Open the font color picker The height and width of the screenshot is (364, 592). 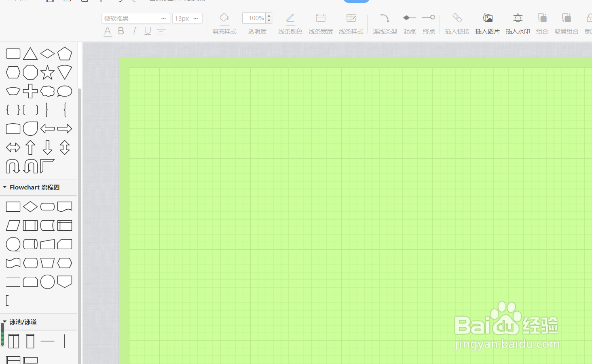pos(108,31)
